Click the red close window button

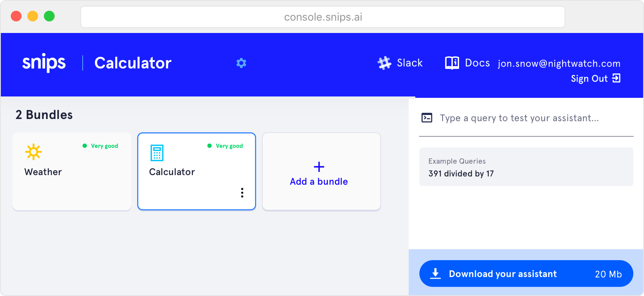click(16, 16)
